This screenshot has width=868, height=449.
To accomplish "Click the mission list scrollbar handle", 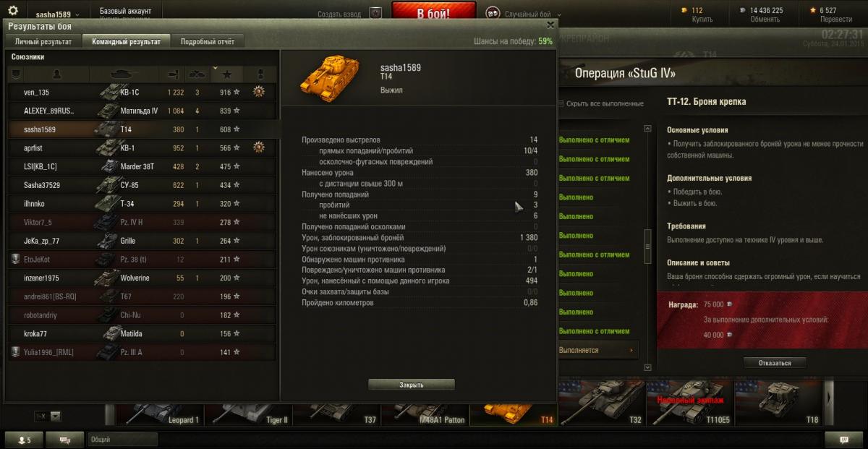I will tap(647, 248).
